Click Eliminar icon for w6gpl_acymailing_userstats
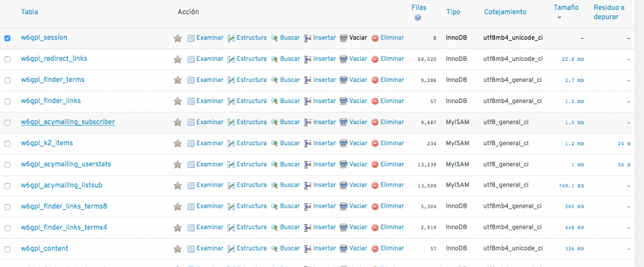The width and height of the screenshot is (644, 267). [x=375, y=165]
